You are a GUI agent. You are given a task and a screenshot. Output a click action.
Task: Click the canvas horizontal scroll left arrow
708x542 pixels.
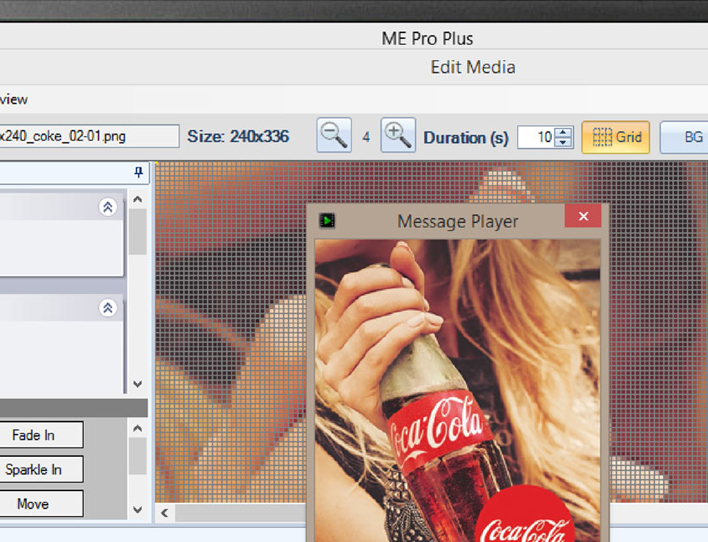point(165,513)
